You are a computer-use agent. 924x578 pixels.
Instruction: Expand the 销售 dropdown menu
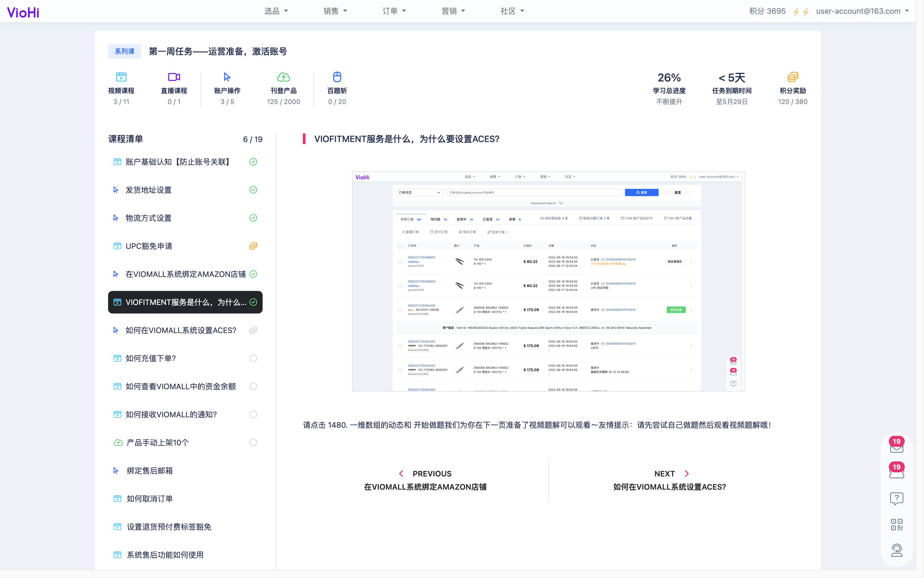coord(335,11)
